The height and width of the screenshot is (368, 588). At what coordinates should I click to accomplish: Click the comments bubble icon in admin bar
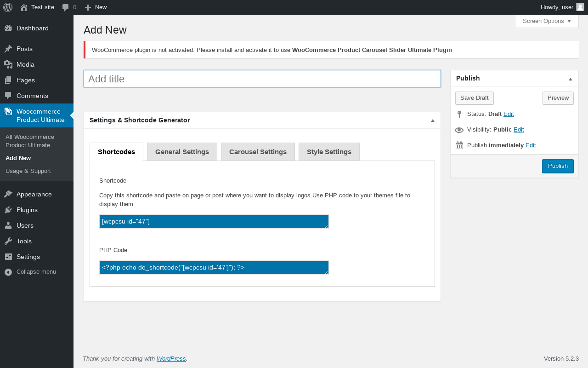pyautogui.click(x=66, y=7)
